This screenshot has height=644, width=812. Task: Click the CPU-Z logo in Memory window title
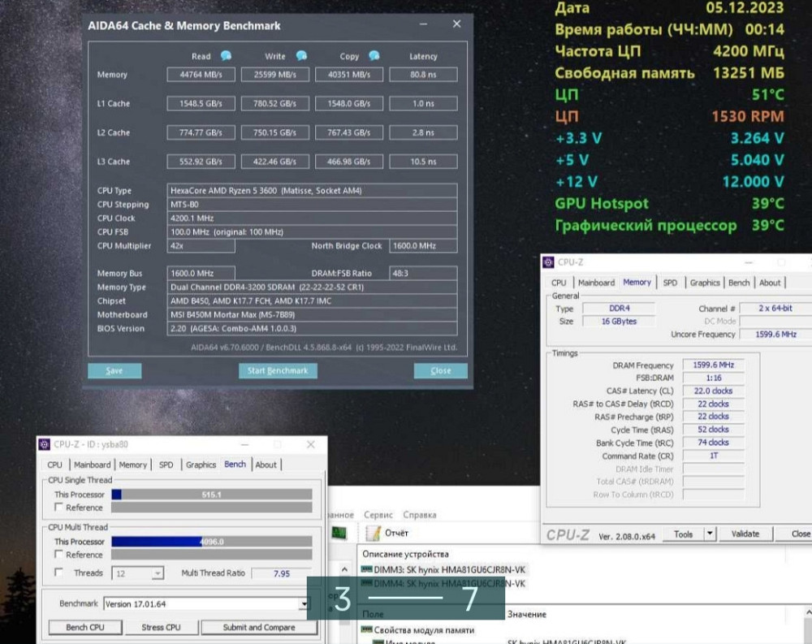(x=549, y=262)
